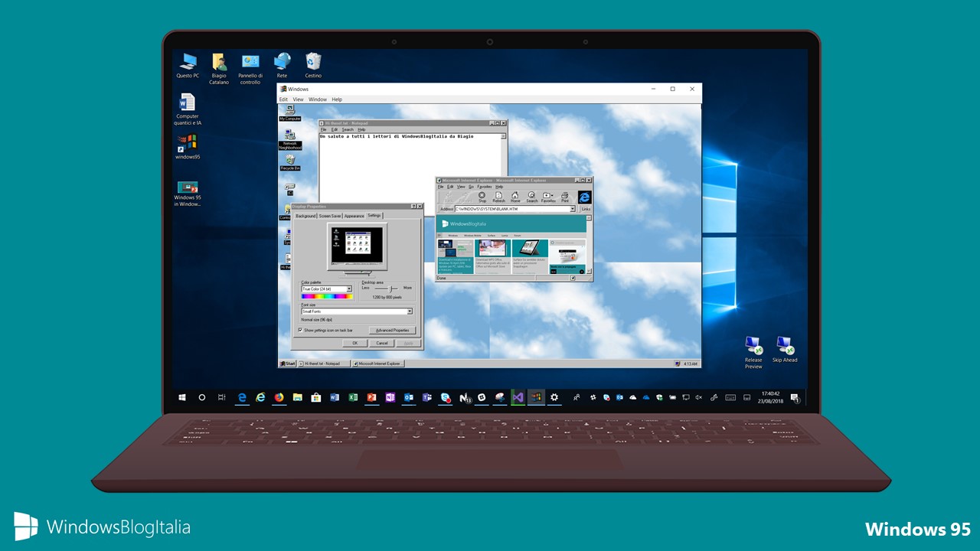Toggle Show settings icon on task bar checkbox
The height and width of the screenshot is (551, 980).
click(x=300, y=330)
